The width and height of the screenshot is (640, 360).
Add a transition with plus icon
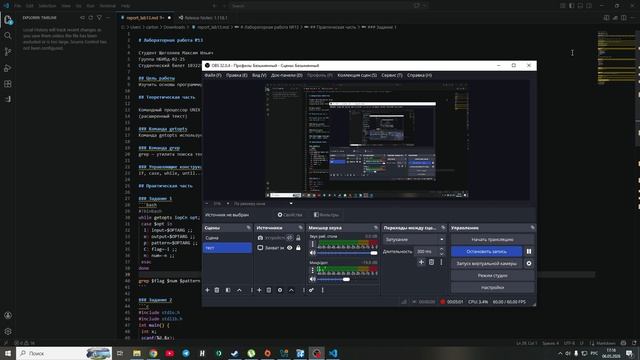pyautogui.click(x=422, y=262)
